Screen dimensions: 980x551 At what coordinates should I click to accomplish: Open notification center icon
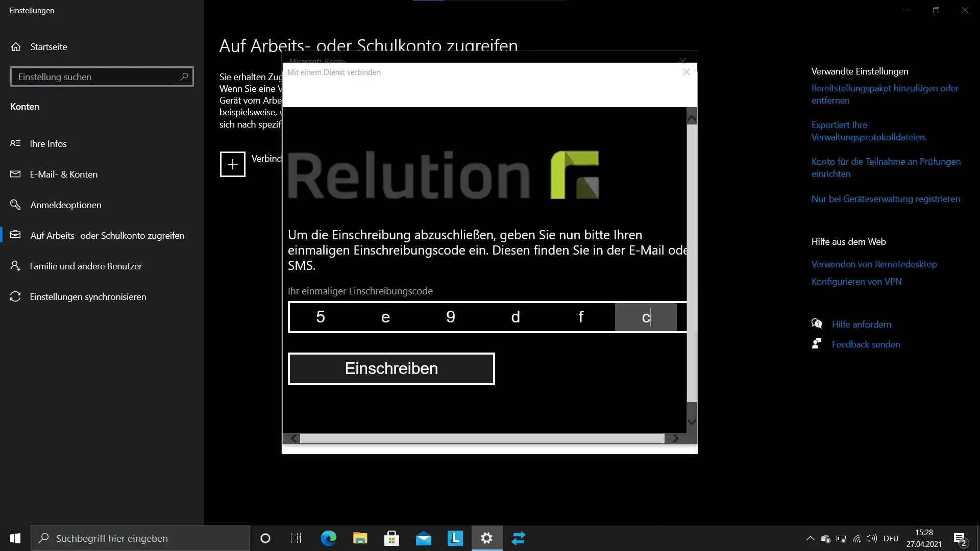[x=960, y=539]
